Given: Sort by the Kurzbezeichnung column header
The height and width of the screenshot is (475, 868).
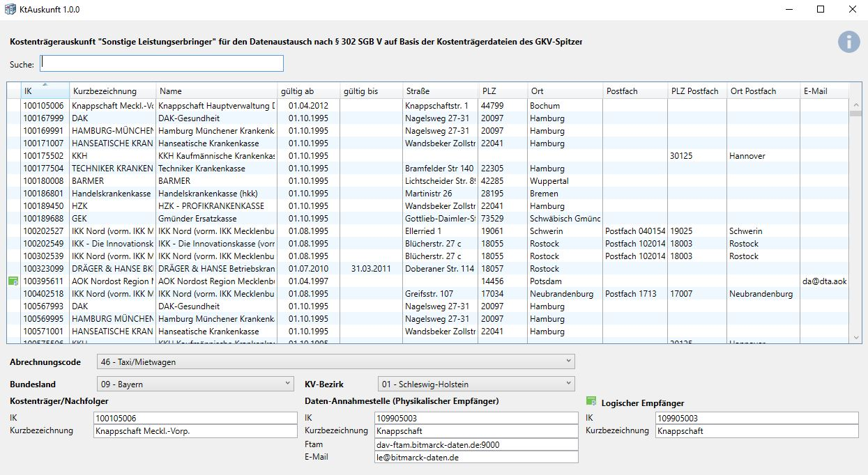Looking at the screenshot, I should [x=112, y=91].
